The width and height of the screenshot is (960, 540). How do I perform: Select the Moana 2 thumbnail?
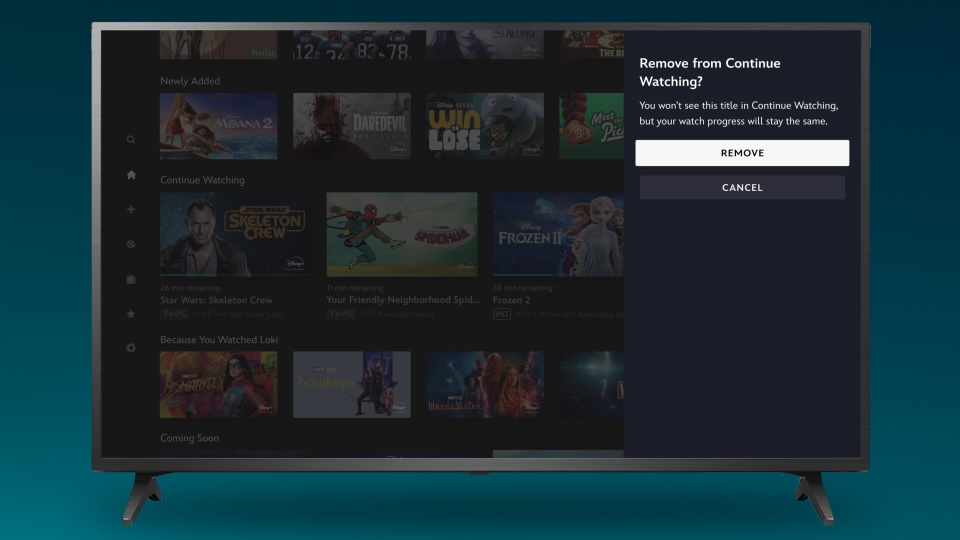tap(219, 126)
